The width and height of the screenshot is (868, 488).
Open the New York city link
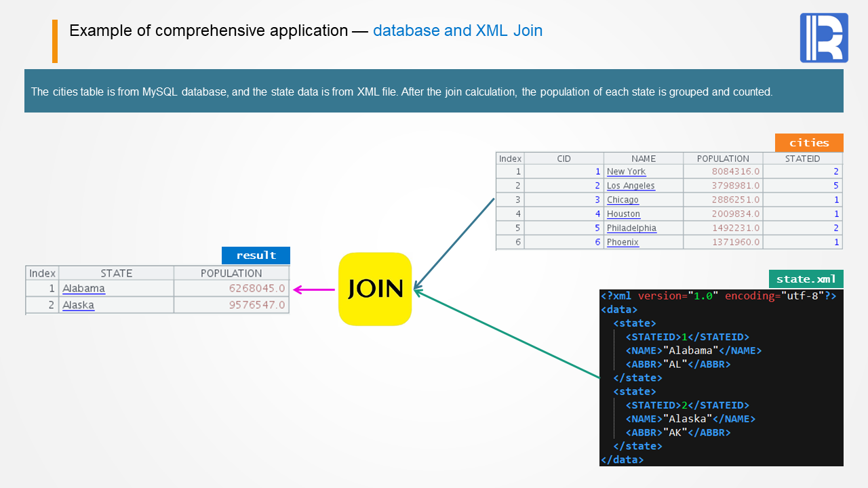[626, 171]
